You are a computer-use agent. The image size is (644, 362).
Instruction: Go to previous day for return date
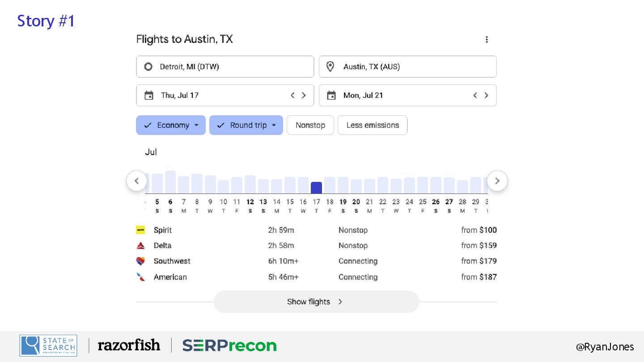475,95
